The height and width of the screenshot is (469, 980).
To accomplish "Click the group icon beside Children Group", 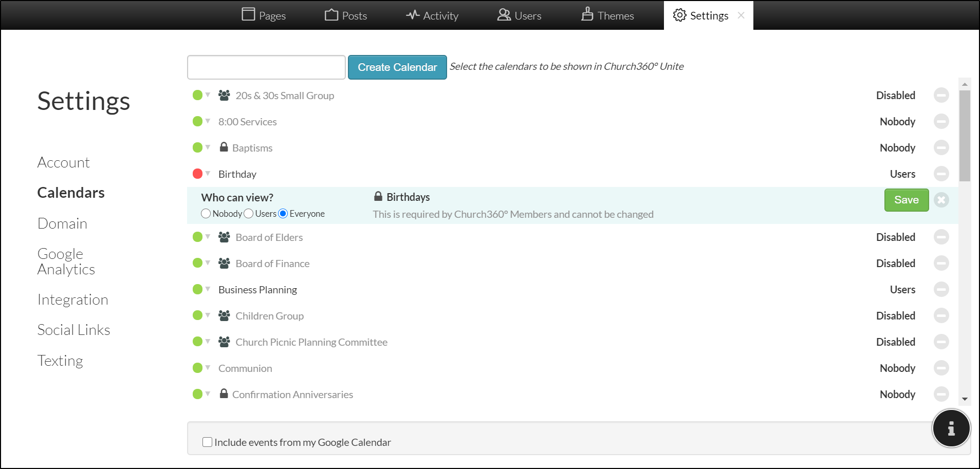I will [224, 316].
